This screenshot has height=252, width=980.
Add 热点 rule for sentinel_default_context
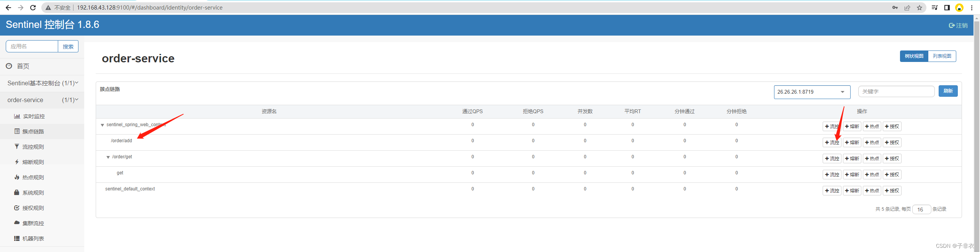pos(872,191)
